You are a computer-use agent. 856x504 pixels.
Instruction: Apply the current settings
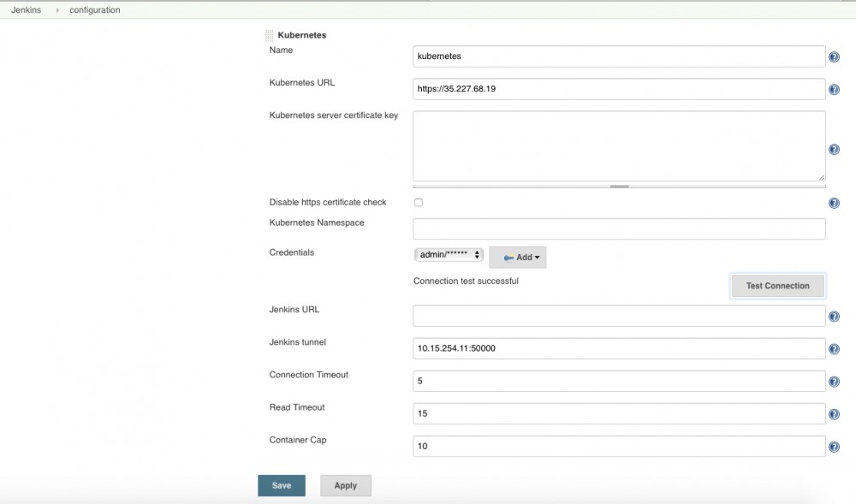coord(345,485)
